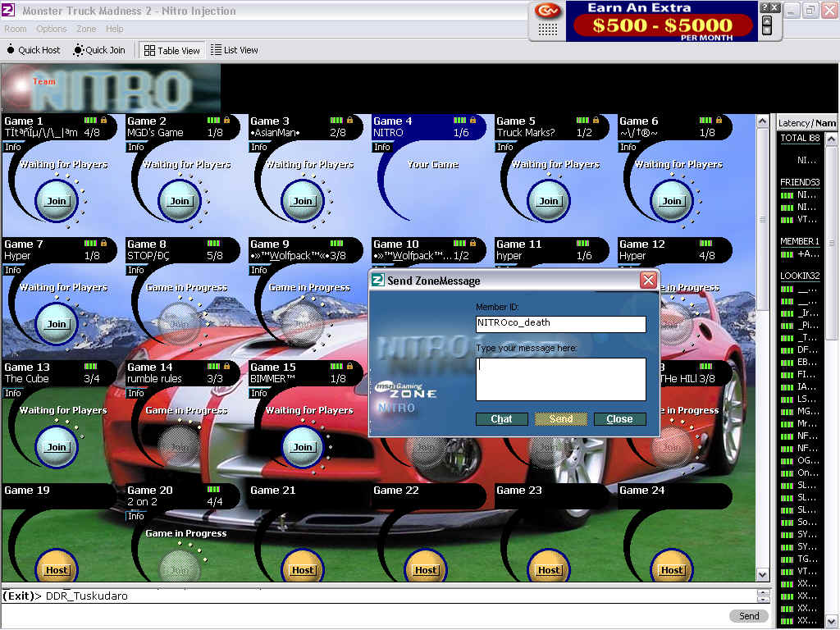Screen dimensions: 840x630
Task: Click the Quick Host toolbar button
Action: 33,50
